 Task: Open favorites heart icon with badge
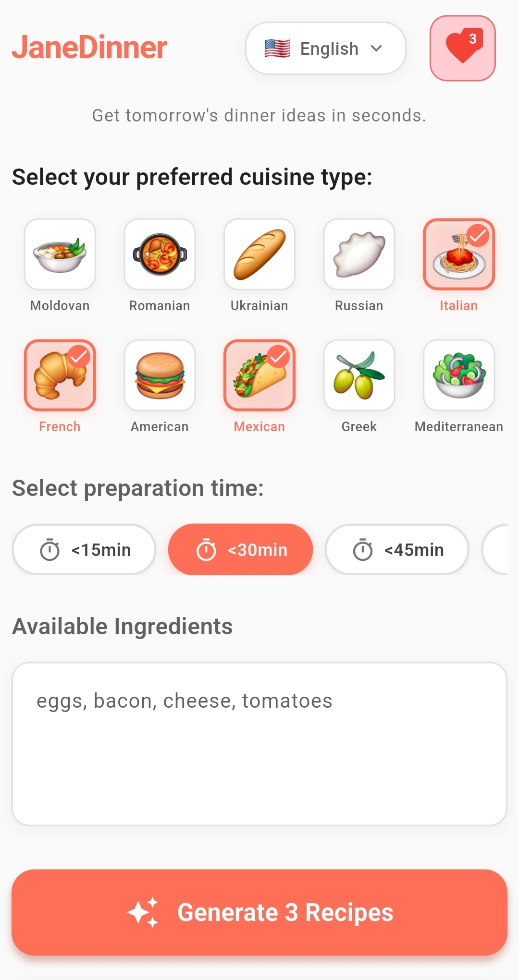tap(462, 48)
